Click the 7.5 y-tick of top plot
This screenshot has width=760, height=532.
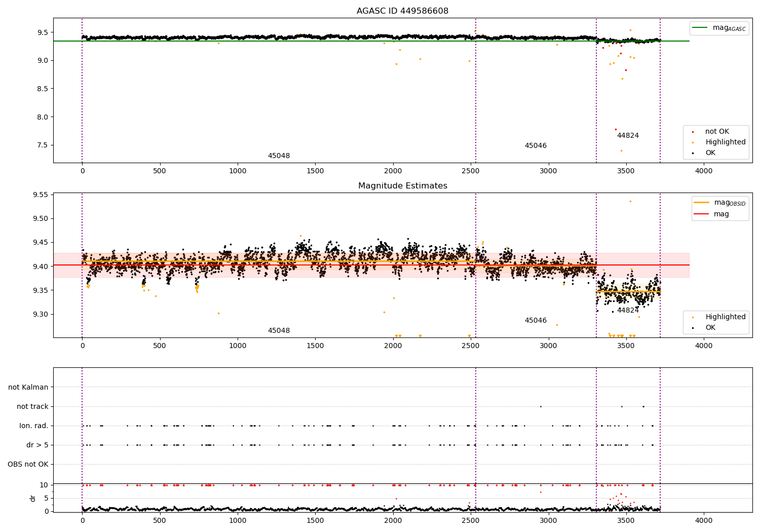(x=42, y=145)
